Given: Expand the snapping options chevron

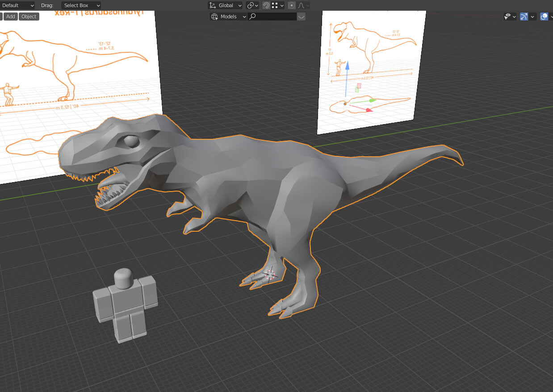Looking at the screenshot, I should (282, 5).
